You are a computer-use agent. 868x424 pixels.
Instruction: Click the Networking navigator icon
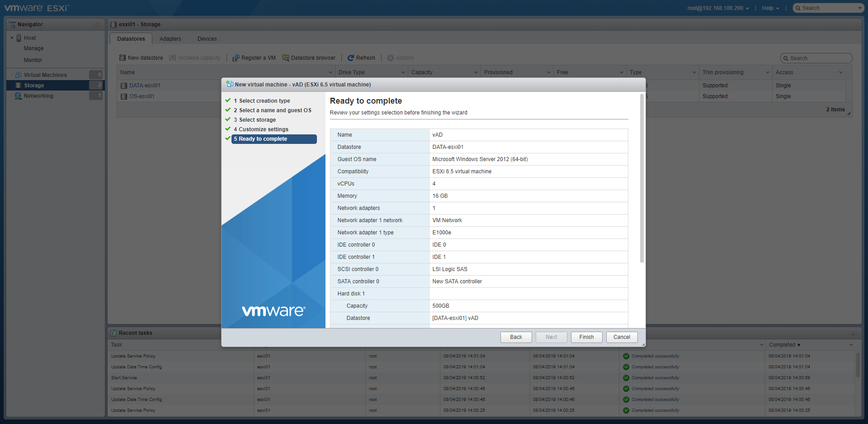(x=19, y=96)
